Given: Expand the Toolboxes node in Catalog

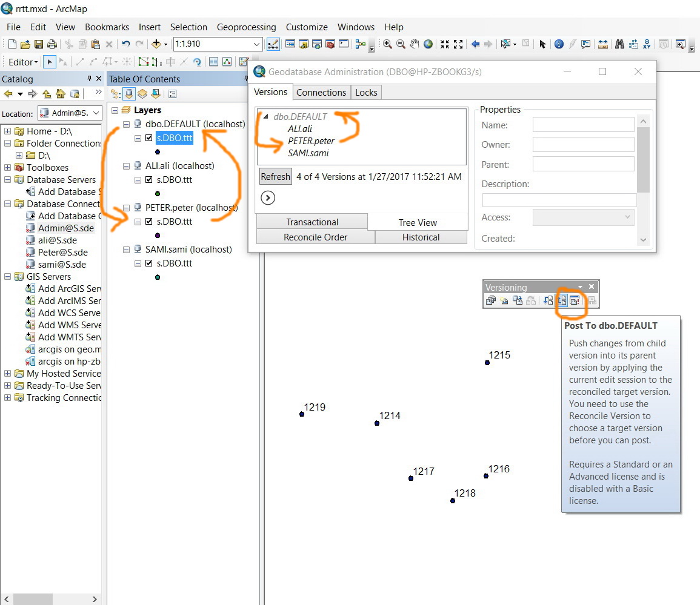Looking at the screenshot, I should (7, 168).
